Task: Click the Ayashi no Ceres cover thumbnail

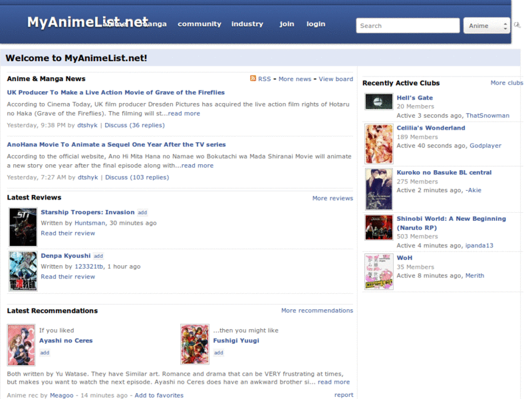Action: point(21,344)
